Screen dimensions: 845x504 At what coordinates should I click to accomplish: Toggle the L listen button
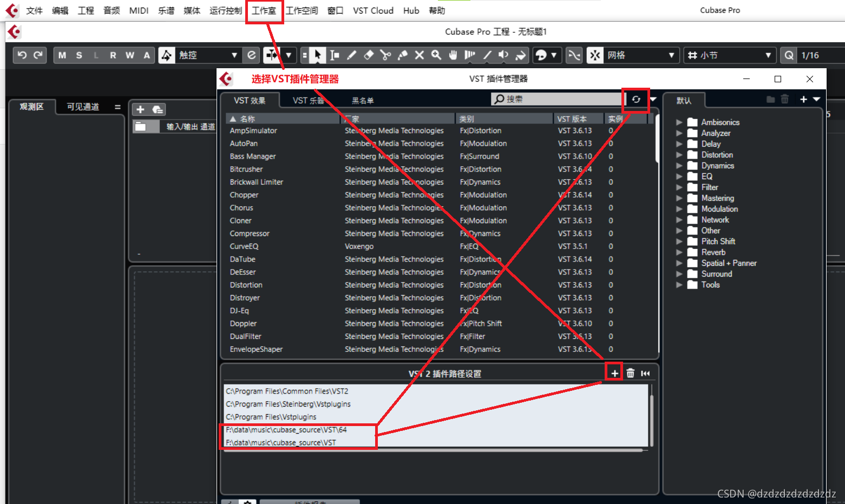(96, 55)
